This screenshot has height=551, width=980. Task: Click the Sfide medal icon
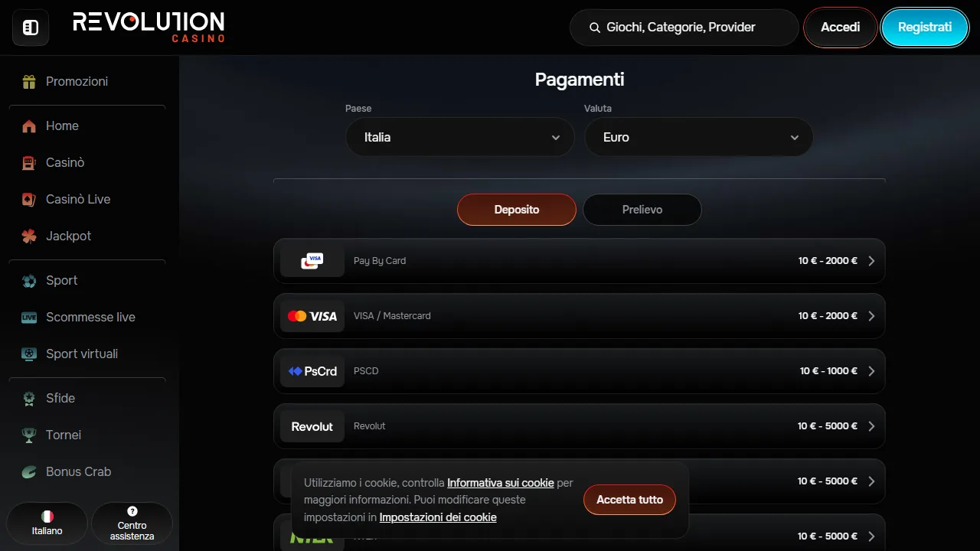pos(29,398)
